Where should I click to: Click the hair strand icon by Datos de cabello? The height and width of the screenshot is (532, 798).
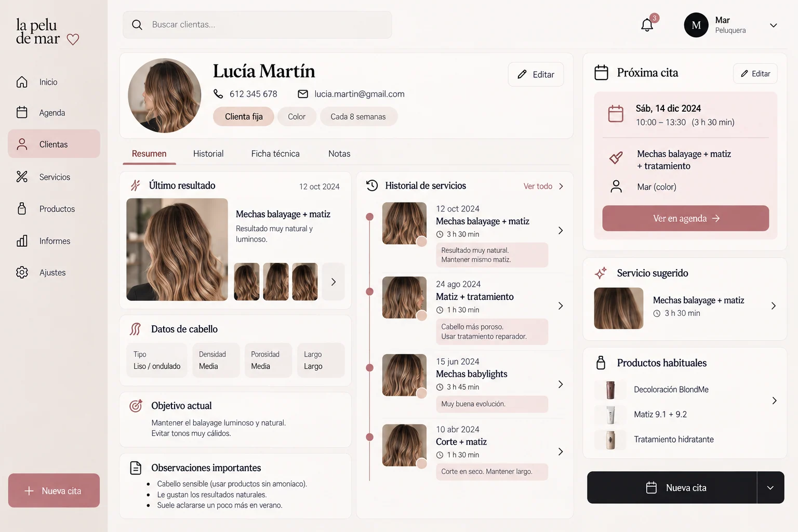click(x=136, y=329)
